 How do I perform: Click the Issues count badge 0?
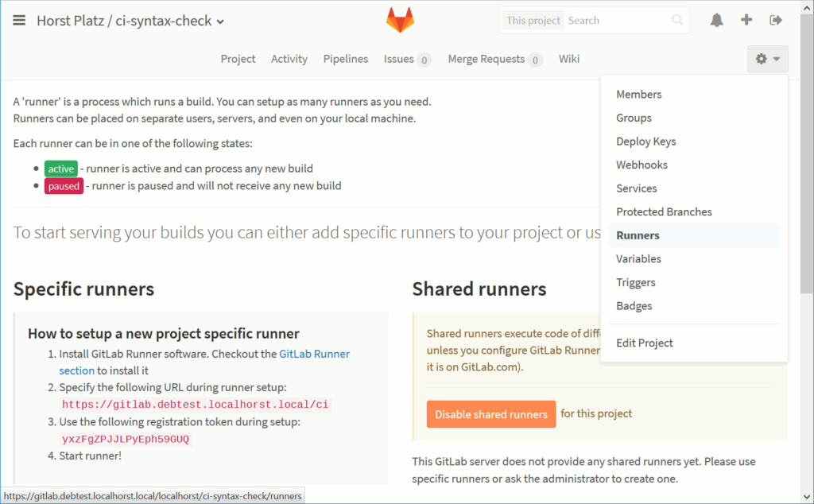424,60
